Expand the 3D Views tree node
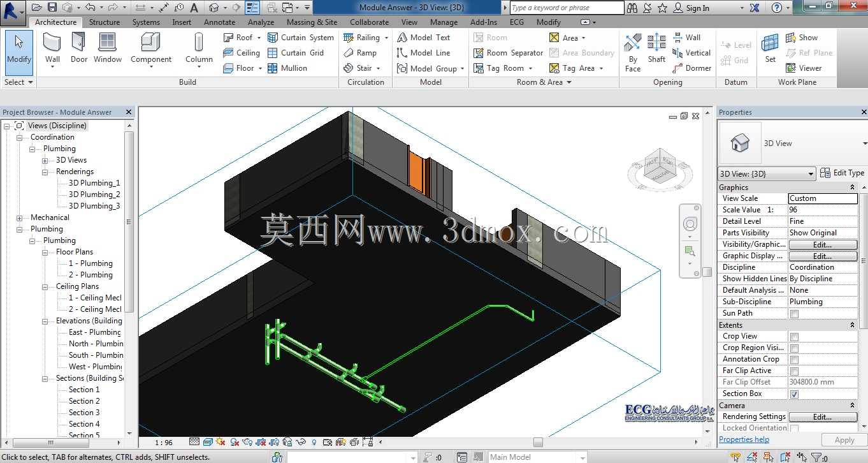868x463 pixels. click(x=45, y=160)
